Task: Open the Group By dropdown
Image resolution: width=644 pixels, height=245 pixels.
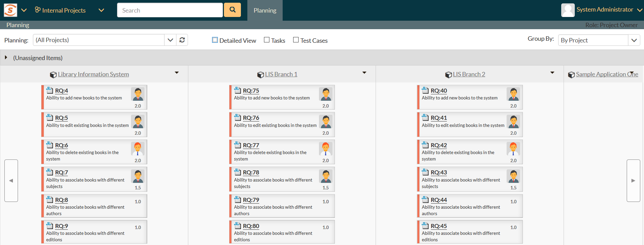Action: click(599, 40)
